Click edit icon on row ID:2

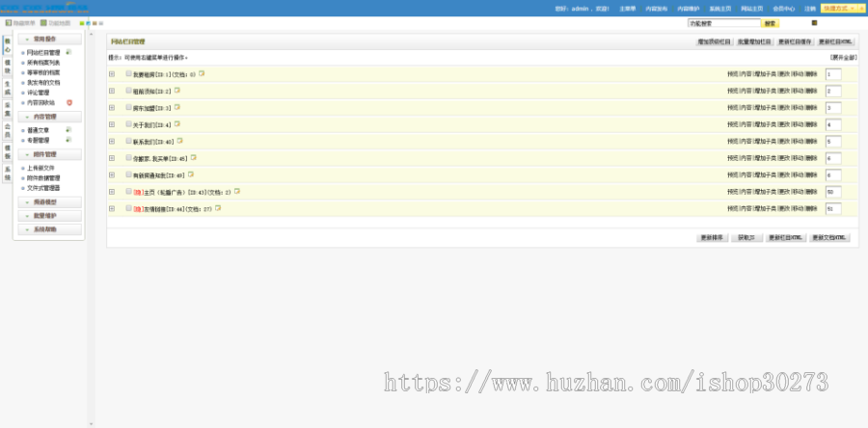point(177,91)
